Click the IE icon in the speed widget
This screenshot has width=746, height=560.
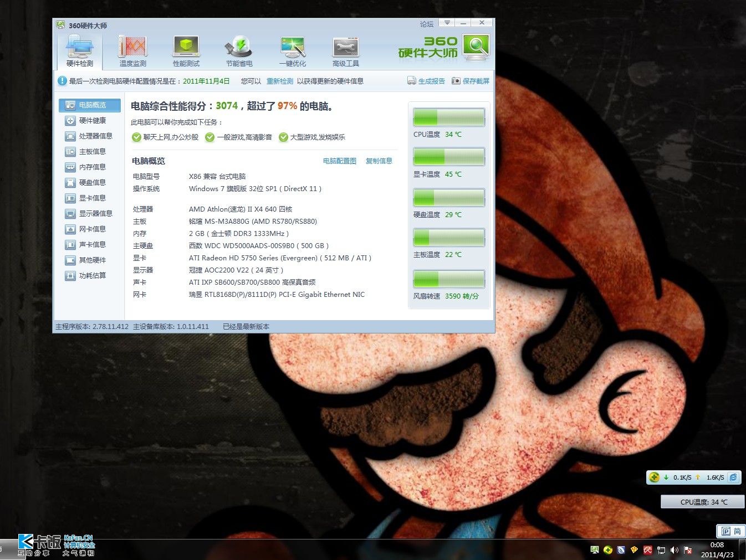pyautogui.click(x=733, y=477)
